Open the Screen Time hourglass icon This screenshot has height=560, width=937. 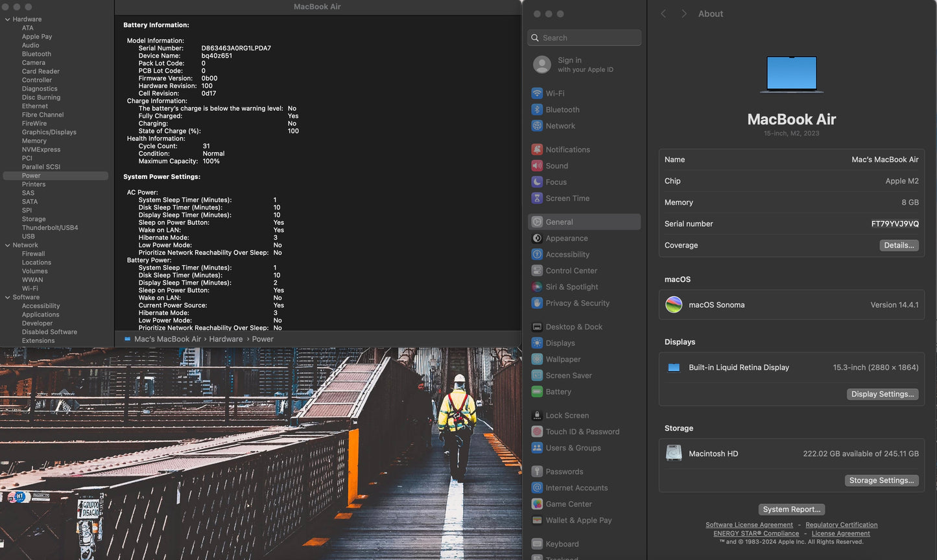(537, 198)
